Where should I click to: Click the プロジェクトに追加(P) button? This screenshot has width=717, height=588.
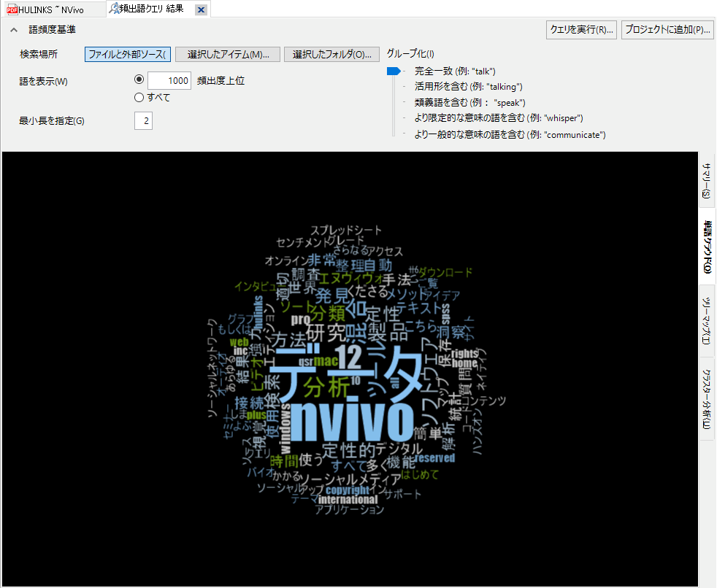[x=667, y=30]
